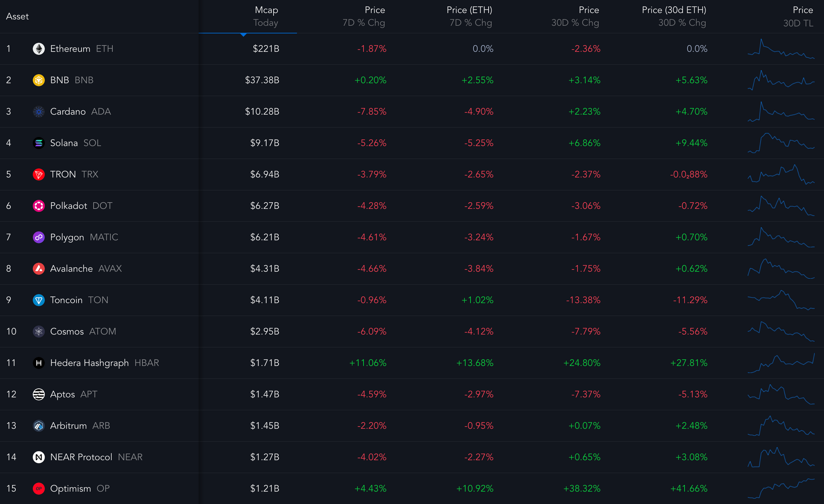Screen dimensions: 824x504
Task: Click the Ethereum logo icon
Action: [38, 49]
